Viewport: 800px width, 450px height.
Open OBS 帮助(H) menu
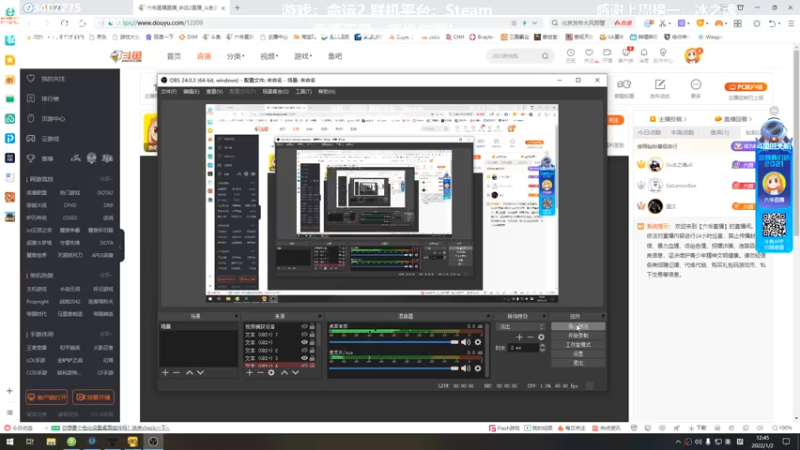pos(327,92)
